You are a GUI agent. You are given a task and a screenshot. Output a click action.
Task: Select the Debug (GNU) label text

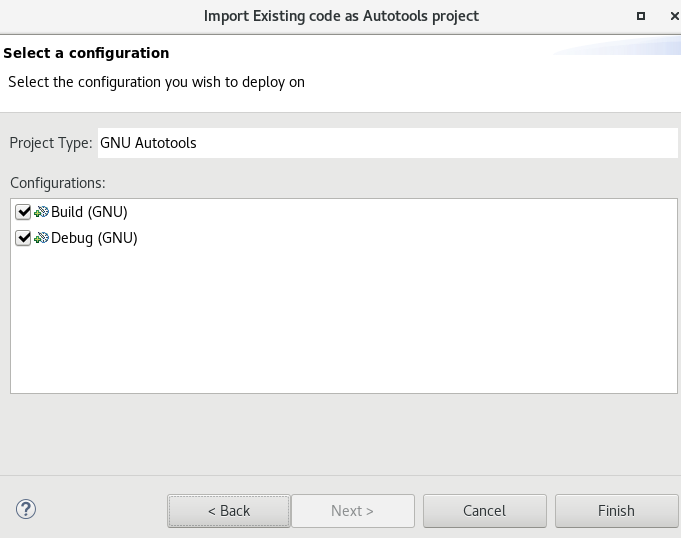click(93, 238)
